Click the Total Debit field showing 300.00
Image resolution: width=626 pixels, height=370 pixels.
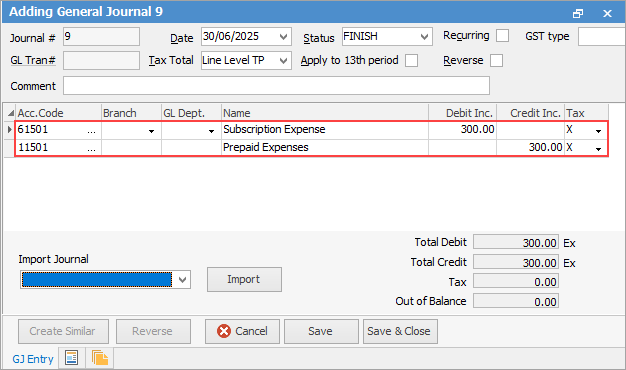516,242
